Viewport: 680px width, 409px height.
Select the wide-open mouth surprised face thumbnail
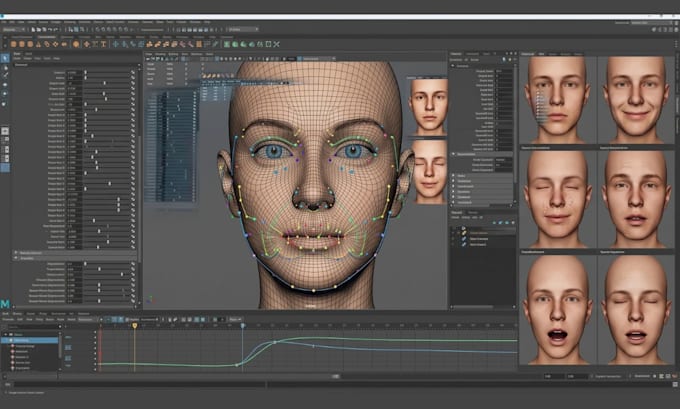tap(558, 310)
